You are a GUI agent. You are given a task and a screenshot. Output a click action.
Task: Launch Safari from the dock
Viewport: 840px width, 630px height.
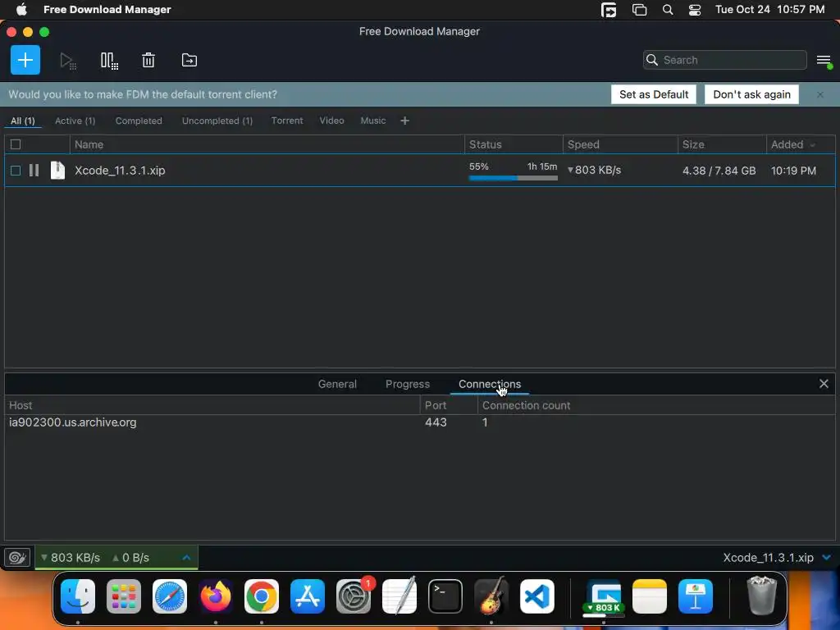[x=170, y=596]
